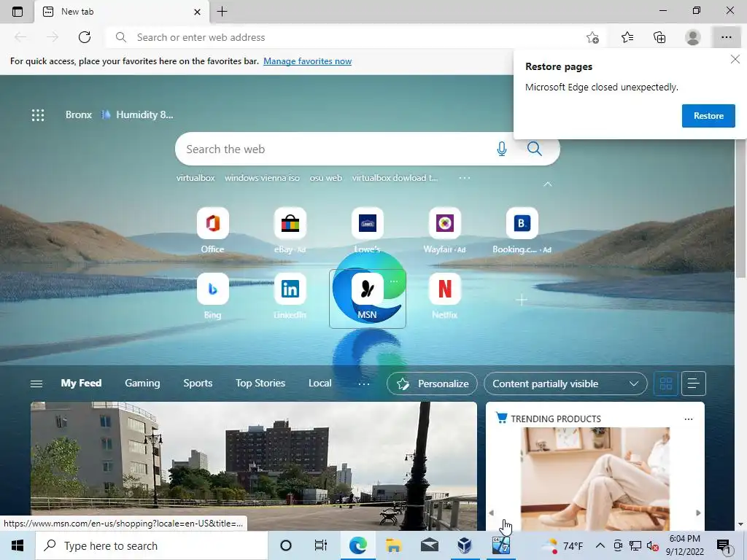
Task: Show more feed categories ellipsis
Action: click(x=364, y=384)
